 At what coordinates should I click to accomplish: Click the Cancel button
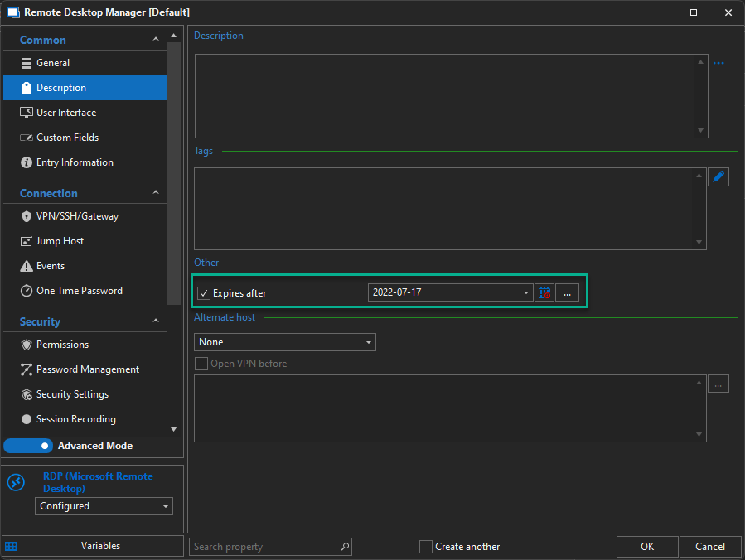[710, 547]
